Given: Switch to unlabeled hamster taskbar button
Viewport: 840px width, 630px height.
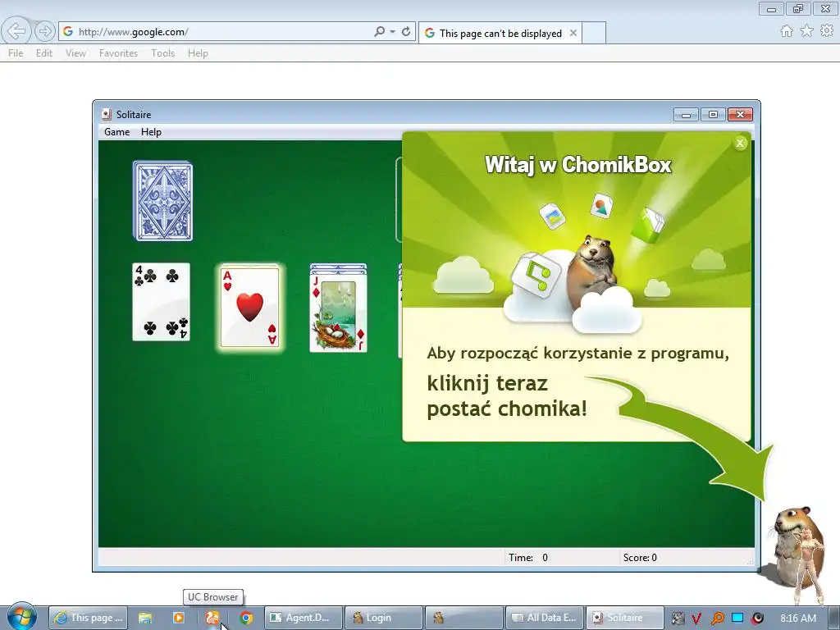Looking at the screenshot, I should pos(464,618).
